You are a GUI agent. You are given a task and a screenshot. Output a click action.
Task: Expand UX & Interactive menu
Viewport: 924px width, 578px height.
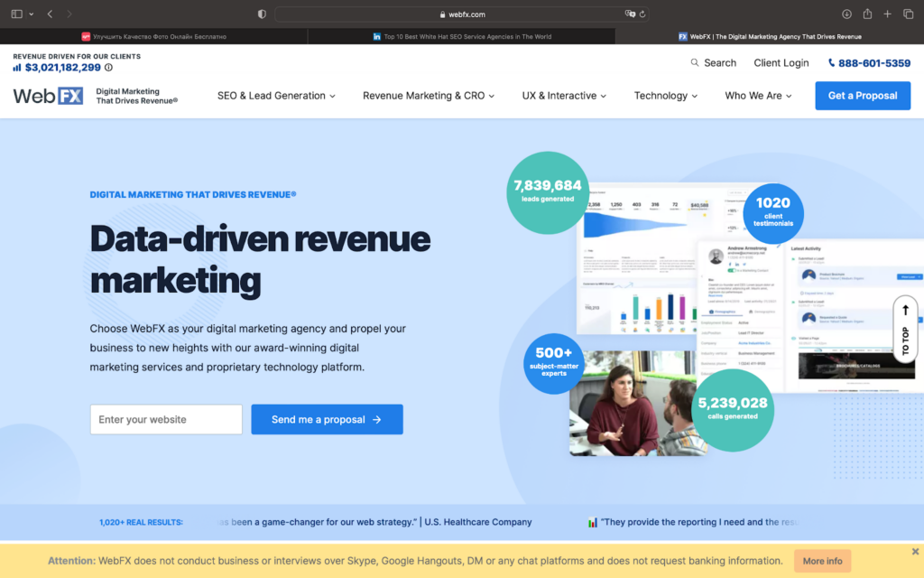(x=564, y=96)
